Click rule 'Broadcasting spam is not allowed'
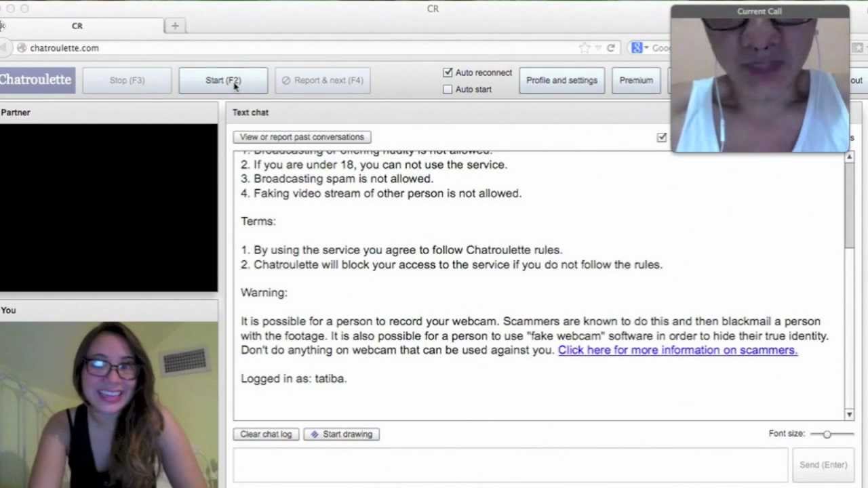Viewport: 868px width, 488px height. (337, 179)
